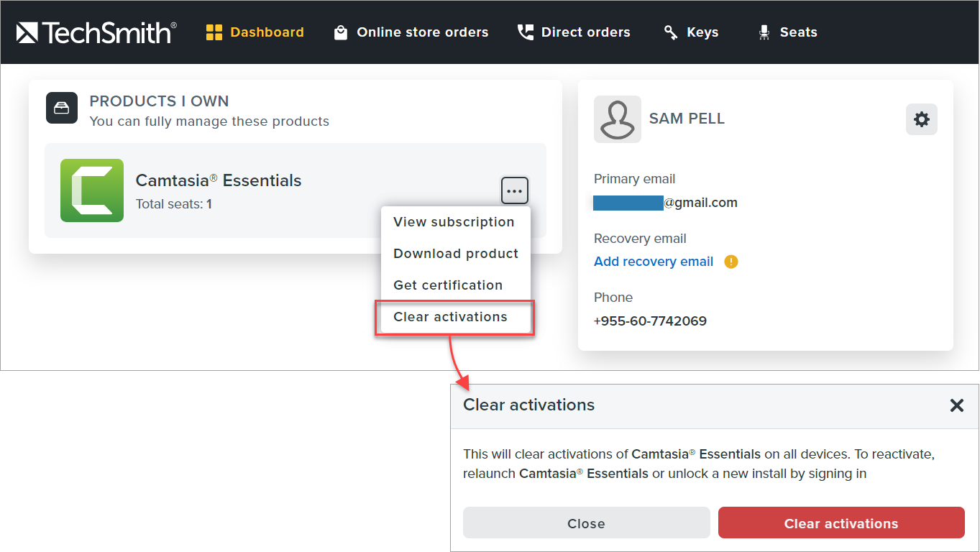980x552 pixels.
Task: Select Get certification option
Action: pos(448,285)
